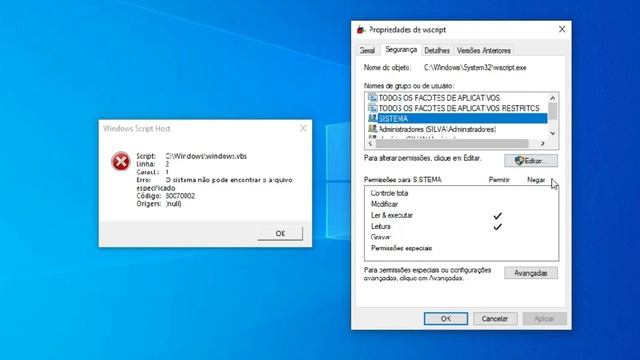Click the Modificar permission row

point(461,204)
